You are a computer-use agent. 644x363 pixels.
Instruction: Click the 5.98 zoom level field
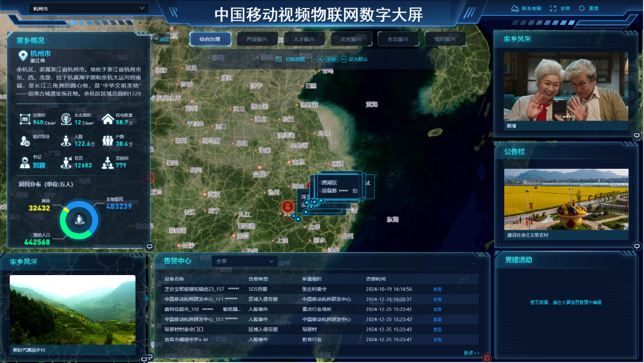tap(332, 59)
